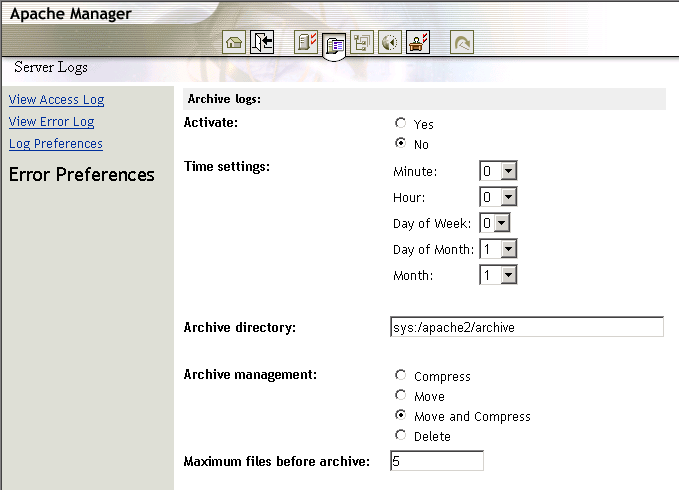
Task: Click the Apache Manager title text
Action: coord(71,14)
